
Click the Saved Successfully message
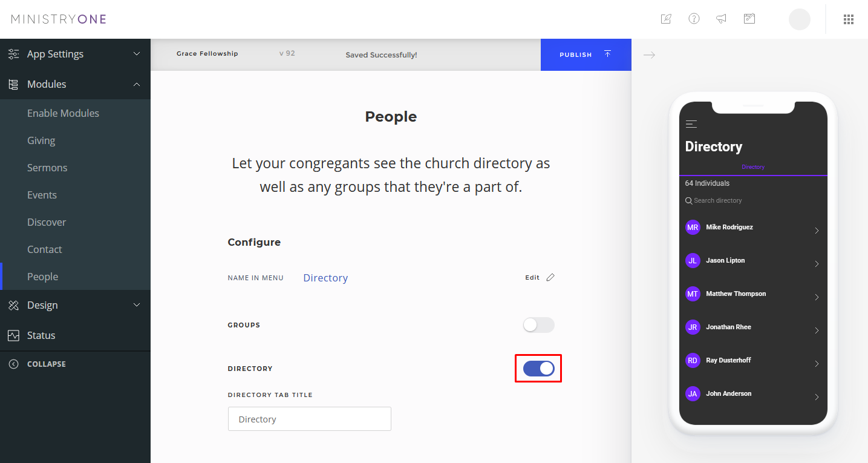pos(381,55)
